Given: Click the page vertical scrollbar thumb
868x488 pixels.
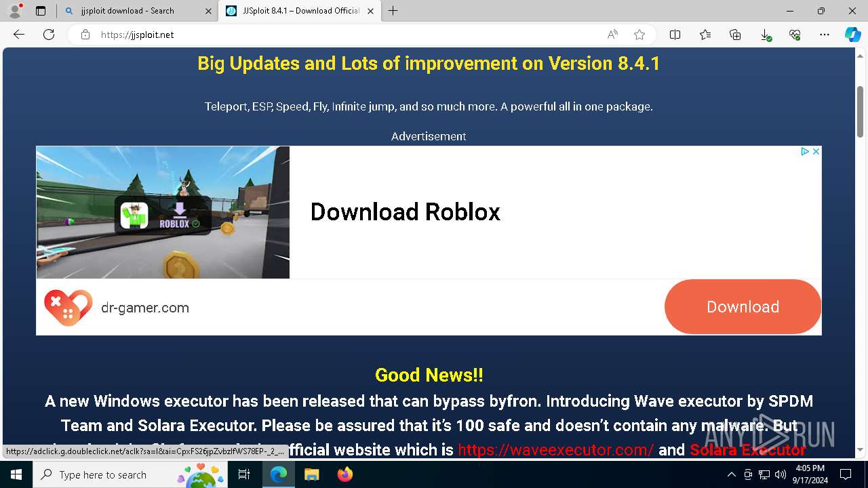Looking at the screenshot, I should click(860, 112).
